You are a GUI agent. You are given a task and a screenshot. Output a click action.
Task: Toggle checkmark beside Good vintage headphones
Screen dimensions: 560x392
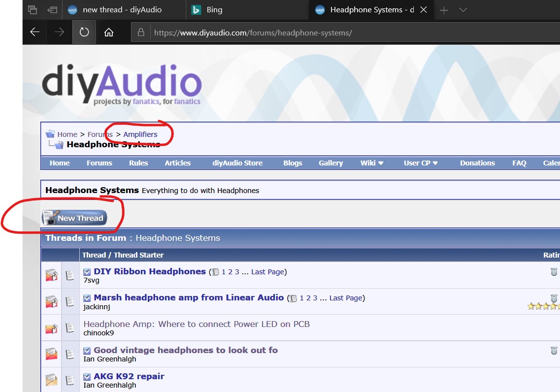[x=87, y=351]
